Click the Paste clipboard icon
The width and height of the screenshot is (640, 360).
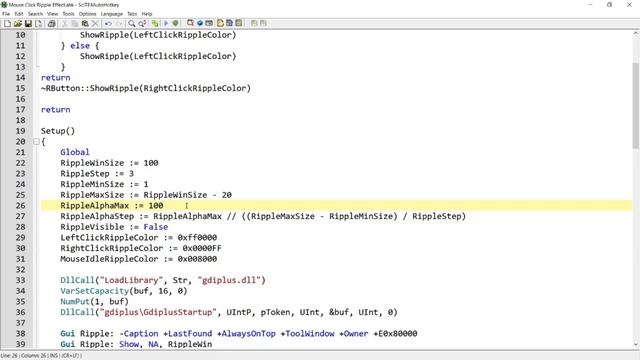click(85, 24)
